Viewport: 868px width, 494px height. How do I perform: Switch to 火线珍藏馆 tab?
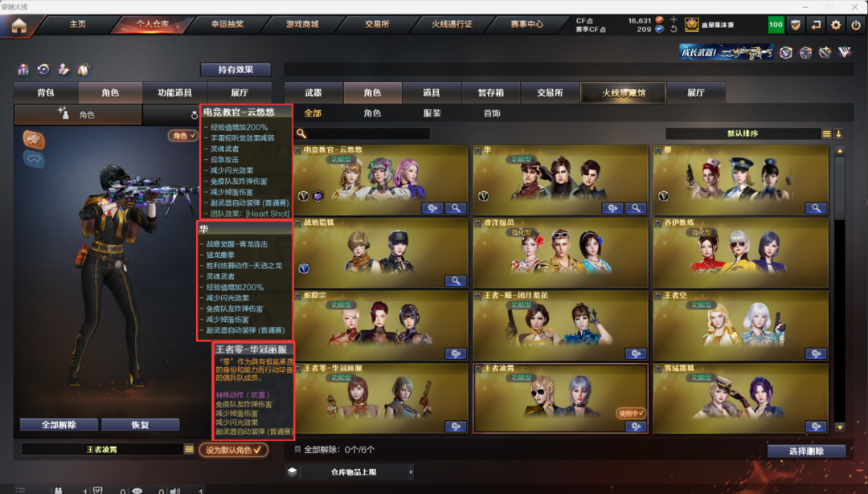[624, 92]
